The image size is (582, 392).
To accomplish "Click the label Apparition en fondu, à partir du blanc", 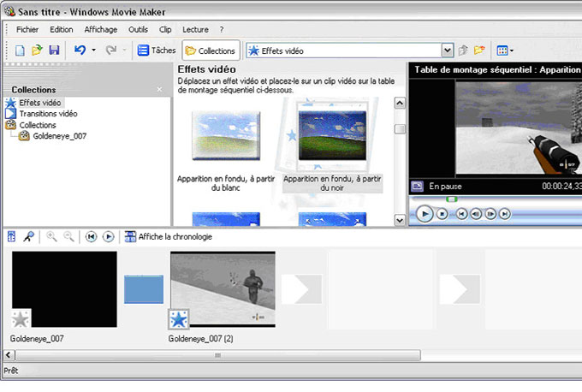I will [x=226, y=183].
